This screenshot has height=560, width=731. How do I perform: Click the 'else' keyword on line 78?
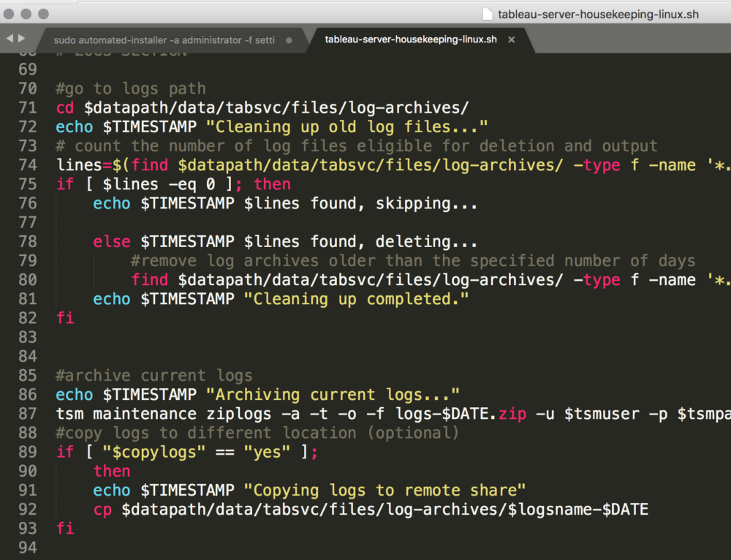pos(112,241)
